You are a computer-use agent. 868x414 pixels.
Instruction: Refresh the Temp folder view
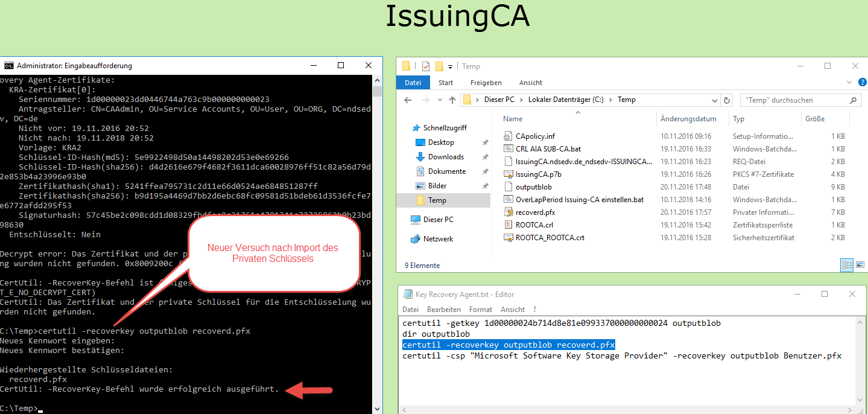727,100
